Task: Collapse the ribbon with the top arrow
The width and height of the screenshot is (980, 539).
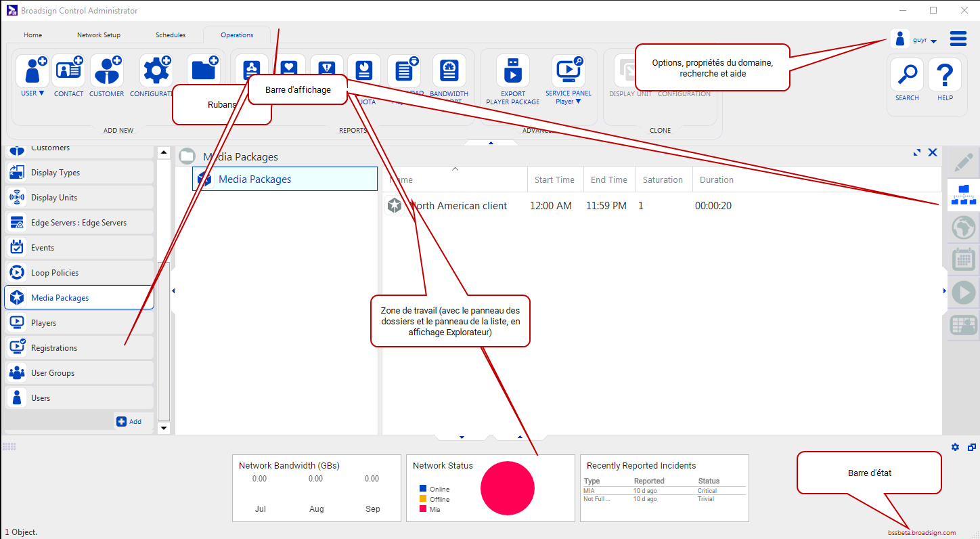Action: (491, 143)
